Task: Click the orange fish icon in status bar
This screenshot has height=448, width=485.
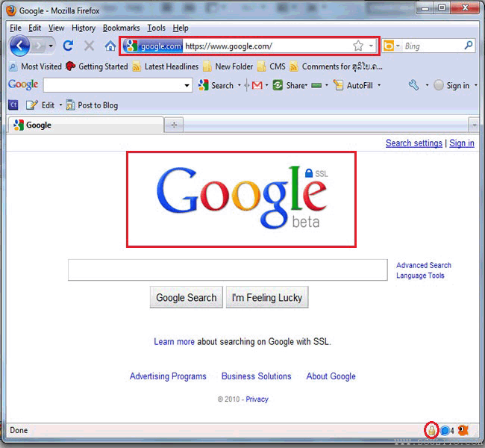Action: (x=463, y=430)
